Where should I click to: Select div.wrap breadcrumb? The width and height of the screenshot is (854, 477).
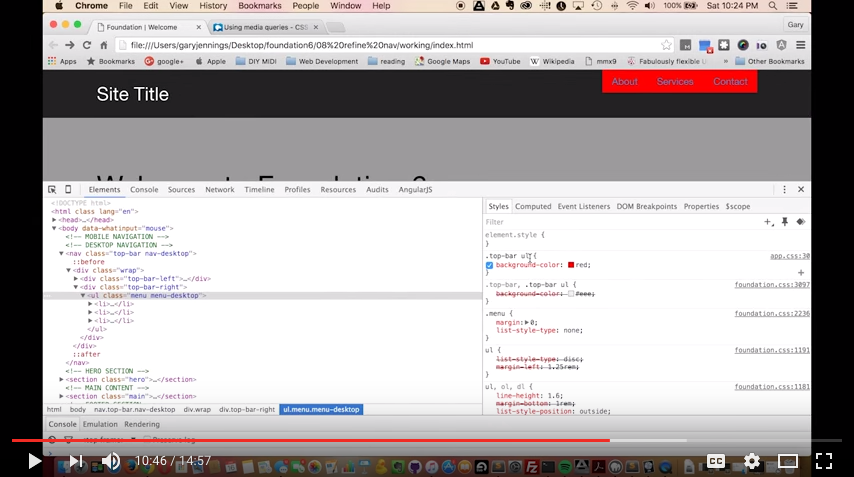click(x=197, y=409)
